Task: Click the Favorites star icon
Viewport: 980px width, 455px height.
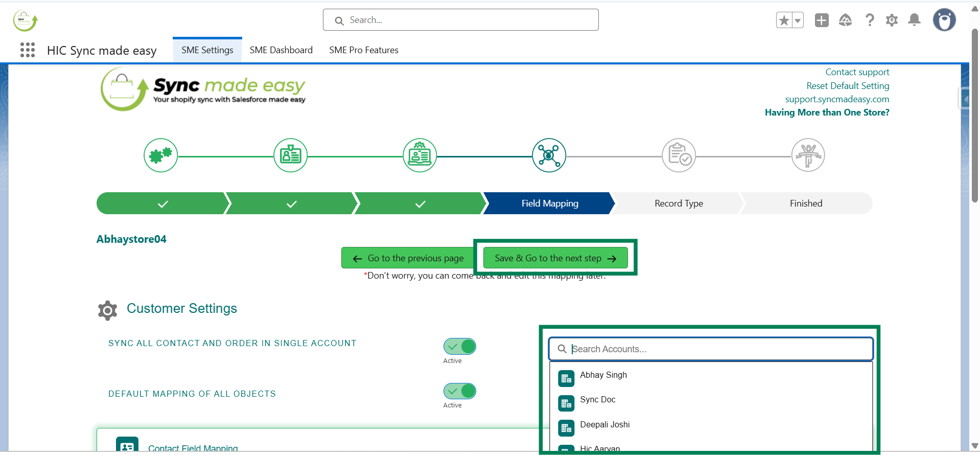Action: coord(784,20)
